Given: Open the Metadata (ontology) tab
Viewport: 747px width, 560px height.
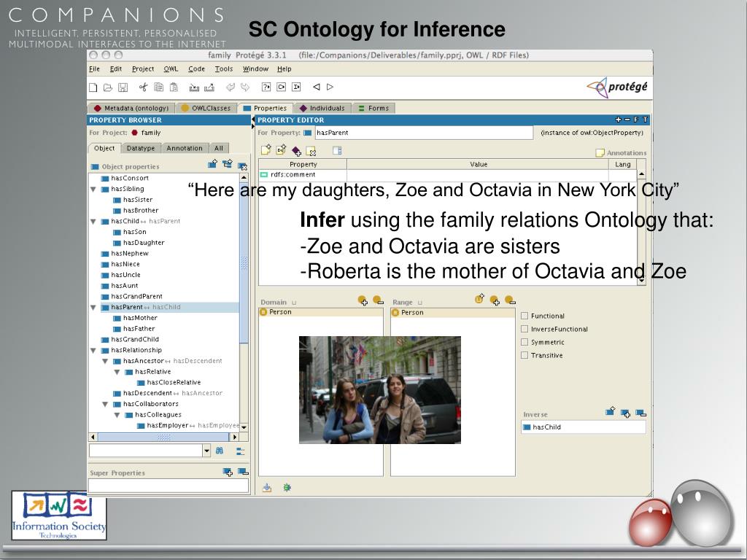Looking at the screenshot, I should (x=131, y=108).
